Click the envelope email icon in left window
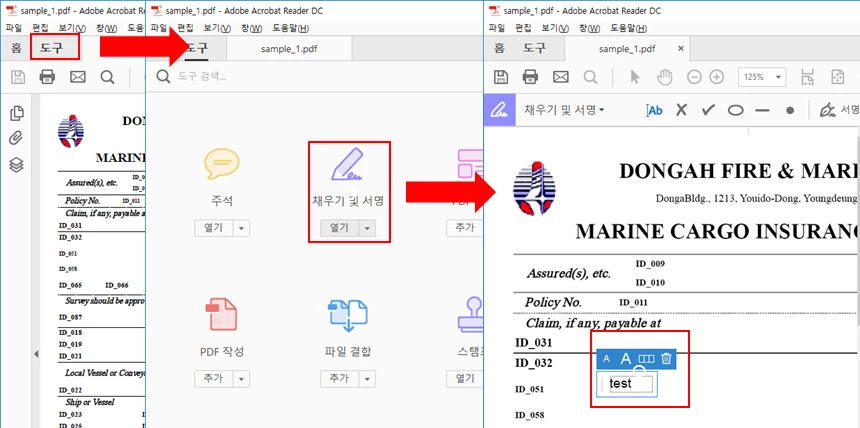The height and width of the screenshot is (428, 860). click(78, 77)
